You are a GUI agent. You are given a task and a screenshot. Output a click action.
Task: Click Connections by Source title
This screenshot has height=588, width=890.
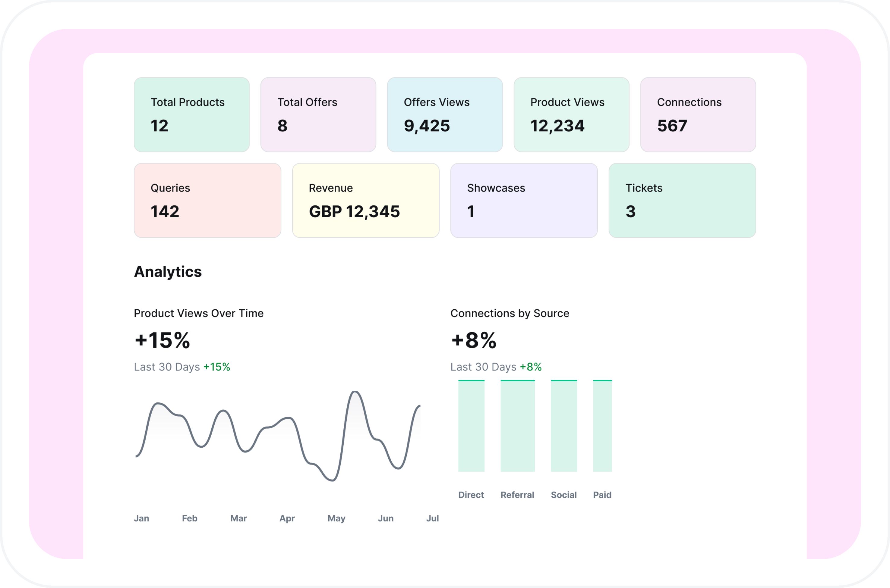(x=510, y=313)
